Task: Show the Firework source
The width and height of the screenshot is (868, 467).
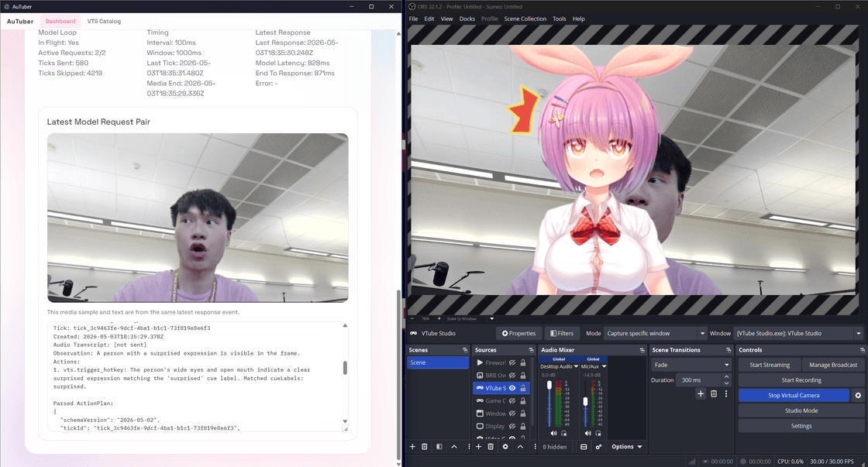Action: click(x=512, y=363)
